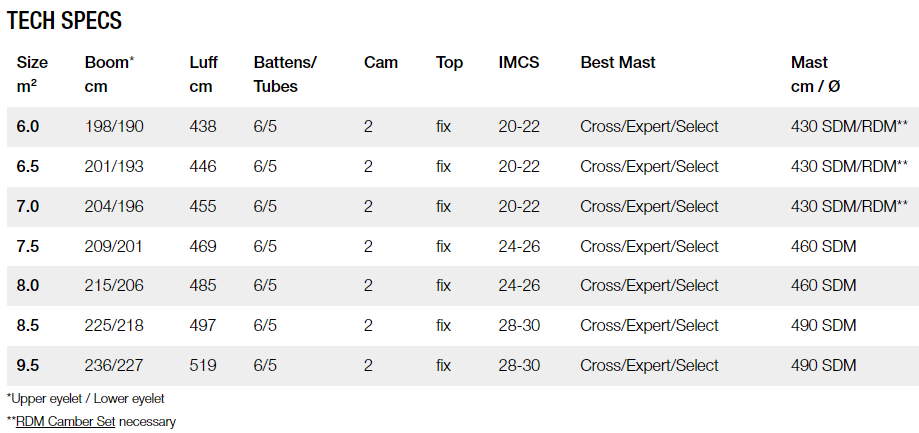Click the Boom cm column header
Screen dimensions: 919x433
(110, 74)
